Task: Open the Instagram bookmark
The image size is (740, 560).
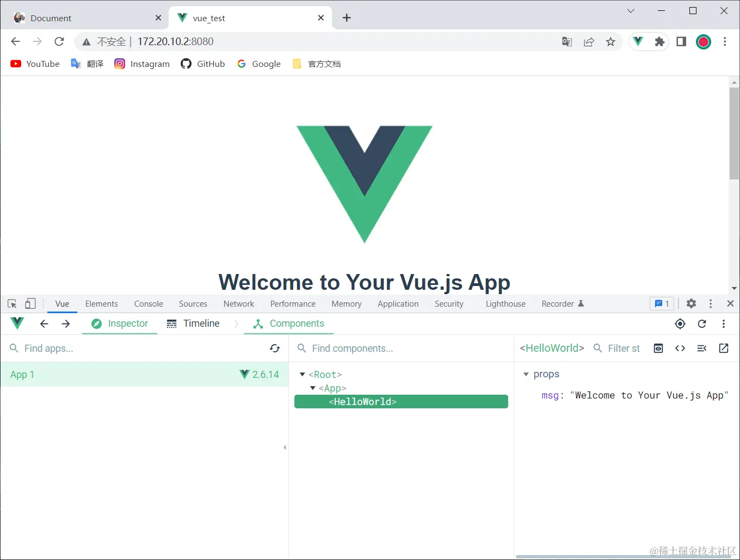Action: (142, 64)
